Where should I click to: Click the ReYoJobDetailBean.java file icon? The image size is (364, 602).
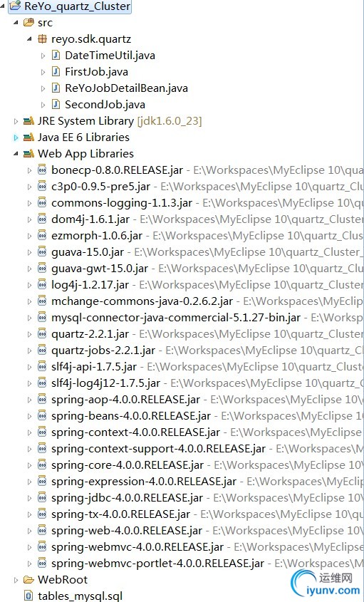(56, 88)
